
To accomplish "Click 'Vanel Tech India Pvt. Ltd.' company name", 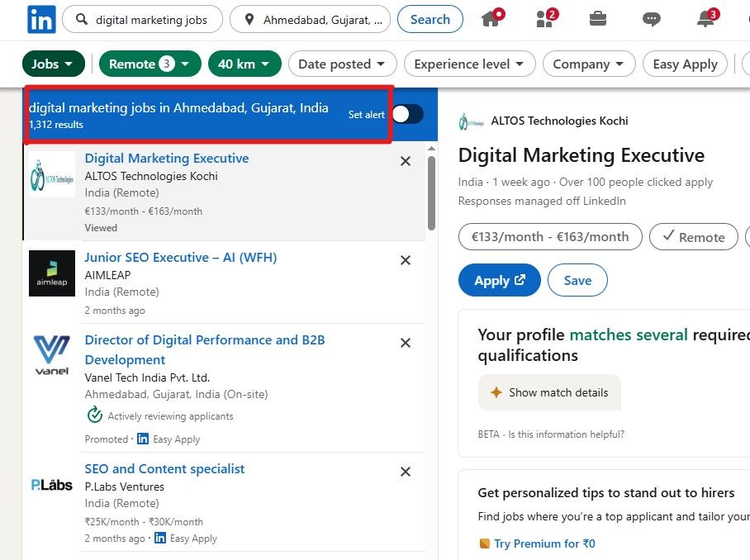I will pyautogui.click(x=147, y=377).
